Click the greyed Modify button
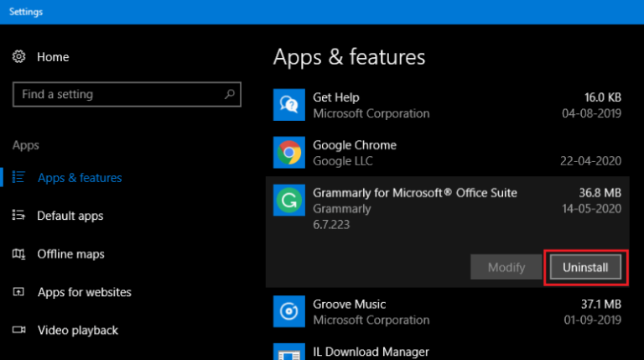This screenshot has height=360, width=644. coord(506,267)
